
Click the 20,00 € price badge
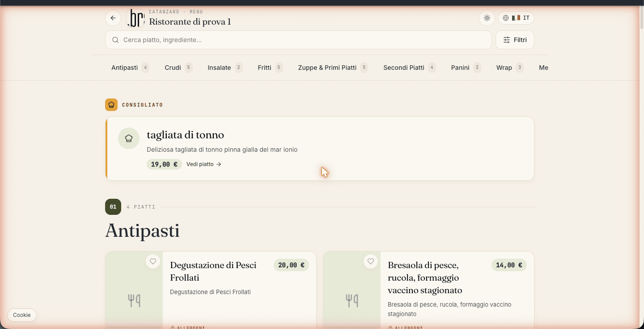pos(291,265)
